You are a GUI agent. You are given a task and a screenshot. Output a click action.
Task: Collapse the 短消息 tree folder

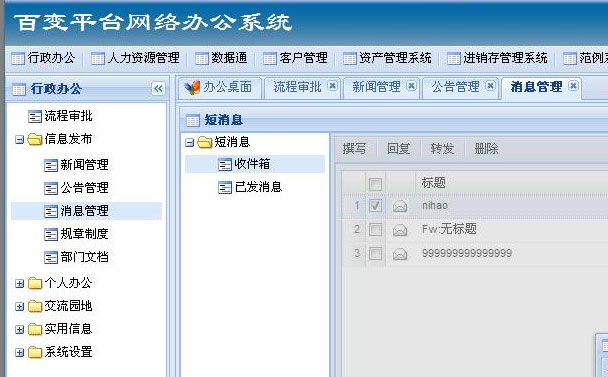pos(189,143)
